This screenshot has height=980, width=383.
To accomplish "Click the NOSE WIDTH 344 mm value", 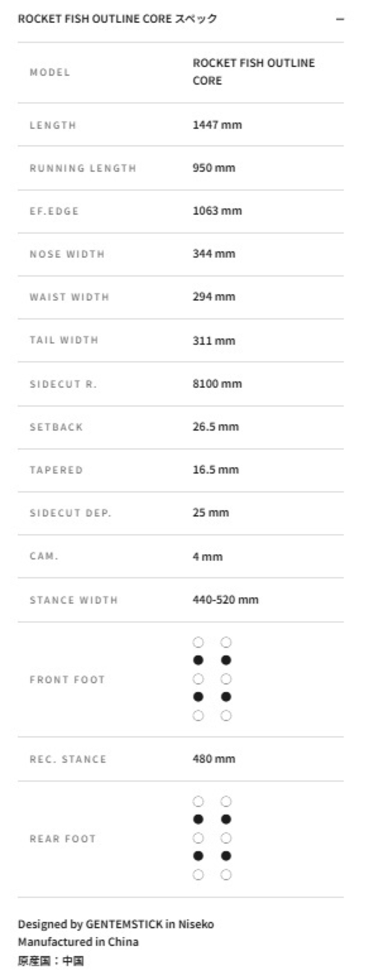I will click(x=214, y=254).
